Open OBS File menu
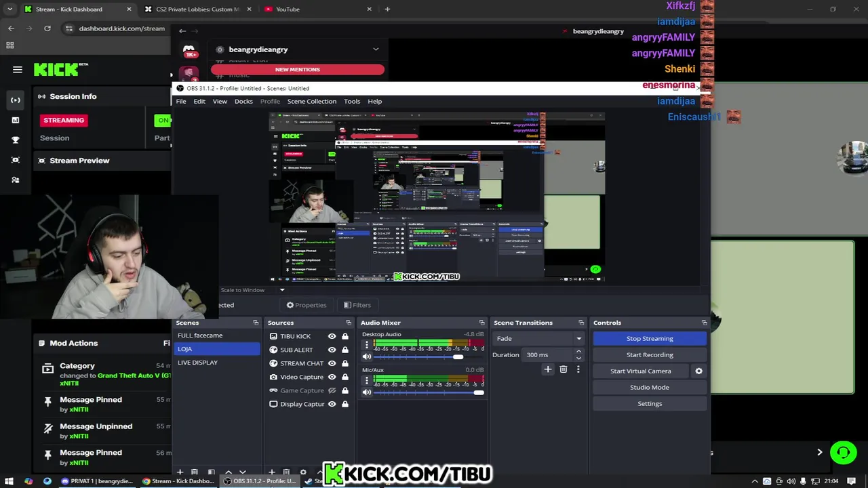This screenshot has height=488, width=868. (181, 101)
